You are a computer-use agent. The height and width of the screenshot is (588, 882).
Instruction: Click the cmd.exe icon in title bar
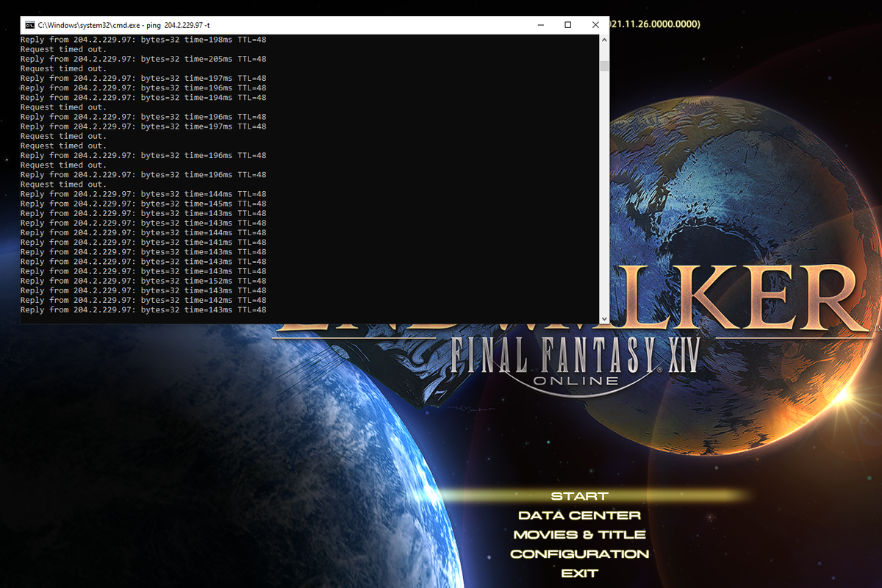click(29, 25)
